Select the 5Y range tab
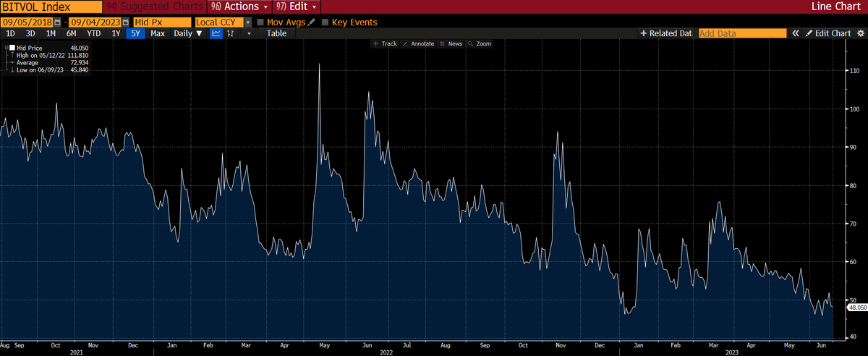This screenshot has width=868, height=356. (x=136, y=33)
